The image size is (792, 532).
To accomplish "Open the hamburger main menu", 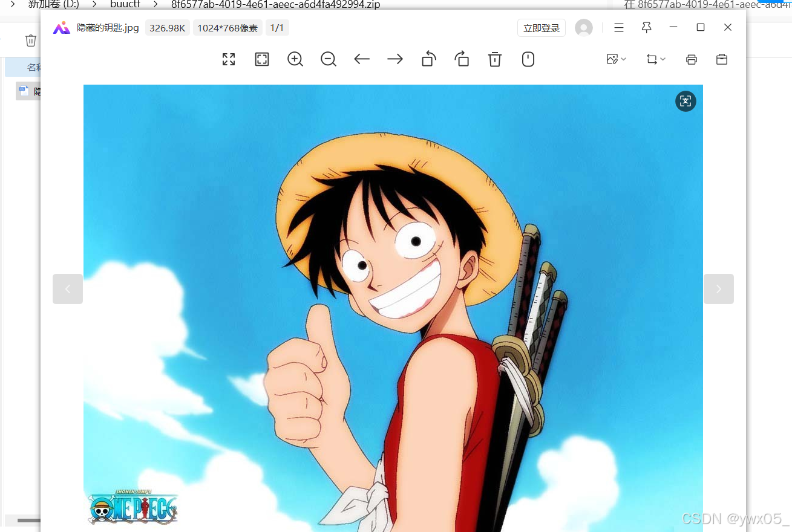I will [x=619, y=28].
